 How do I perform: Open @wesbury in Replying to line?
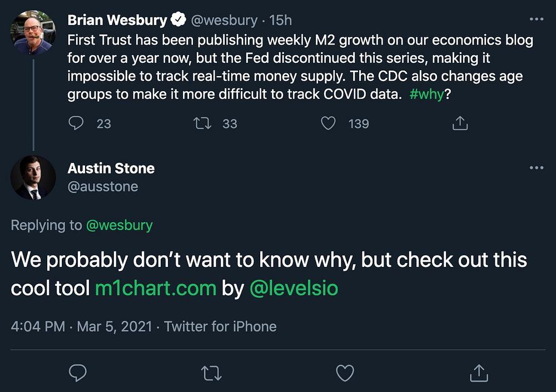pyautogui.click(x=119, y=225)
